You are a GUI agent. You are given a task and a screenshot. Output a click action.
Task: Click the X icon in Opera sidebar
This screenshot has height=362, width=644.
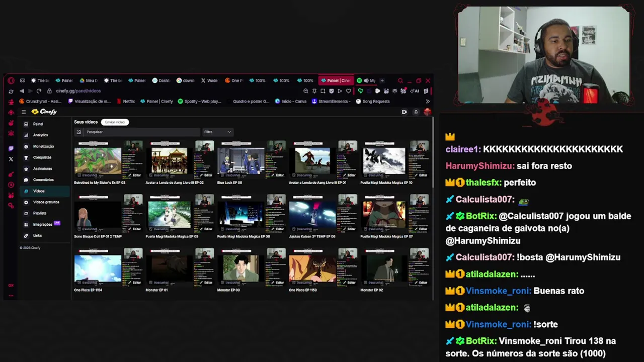click(11, 159)
